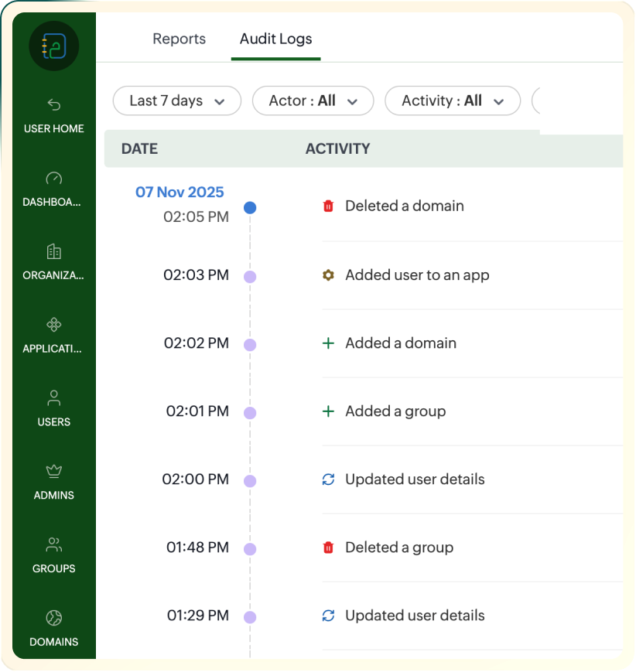Select the Groups icon in the sidebar
The image size is (636, 672).
pos(53,544)
